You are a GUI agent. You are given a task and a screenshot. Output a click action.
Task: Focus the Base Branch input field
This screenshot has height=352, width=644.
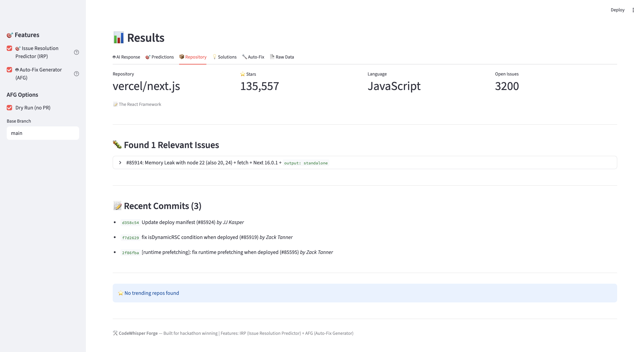click(43, 133)
